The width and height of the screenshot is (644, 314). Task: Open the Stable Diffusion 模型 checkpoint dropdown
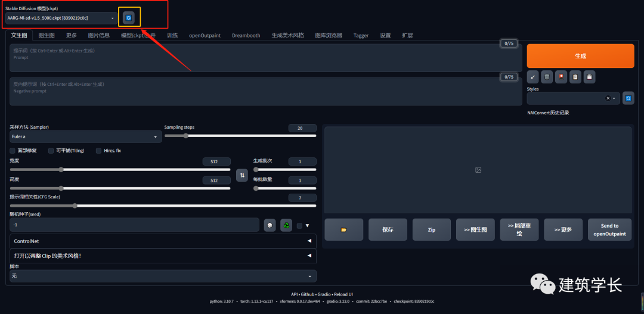(62, 18)
